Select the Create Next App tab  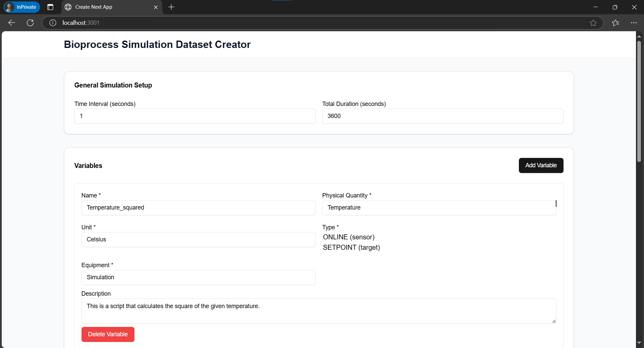[112, 7]
